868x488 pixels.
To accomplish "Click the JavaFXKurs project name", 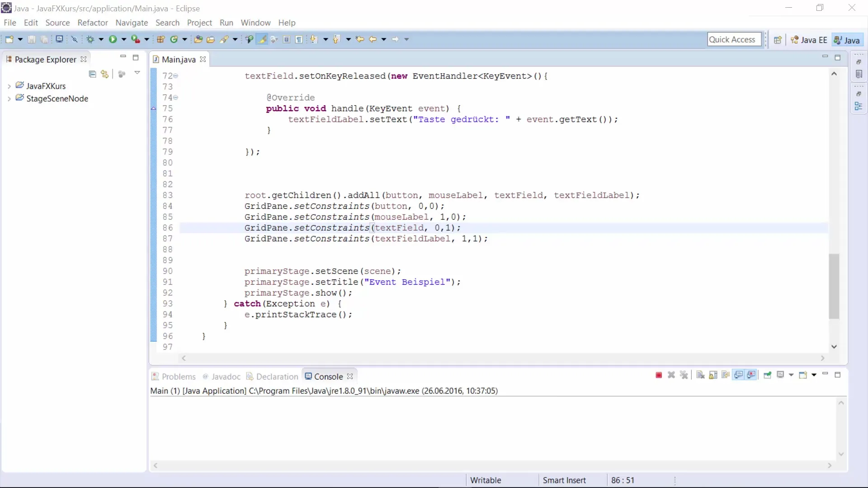I will (46, 86).
